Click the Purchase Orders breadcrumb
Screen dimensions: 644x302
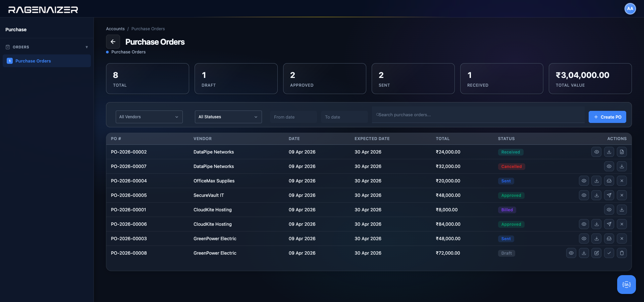(x=148, y=29)
